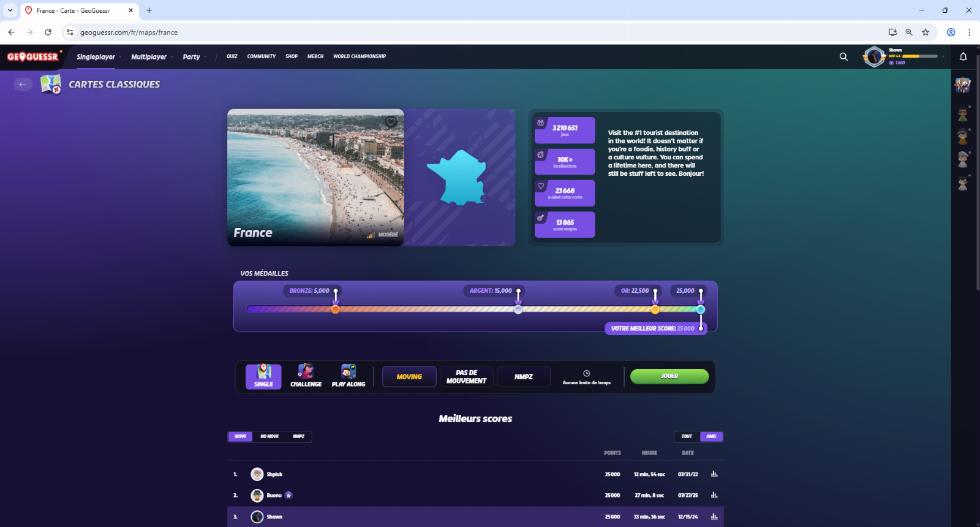Open the Shawn profile avatar in header
This screenshot has height=527, width=980.
875,56
